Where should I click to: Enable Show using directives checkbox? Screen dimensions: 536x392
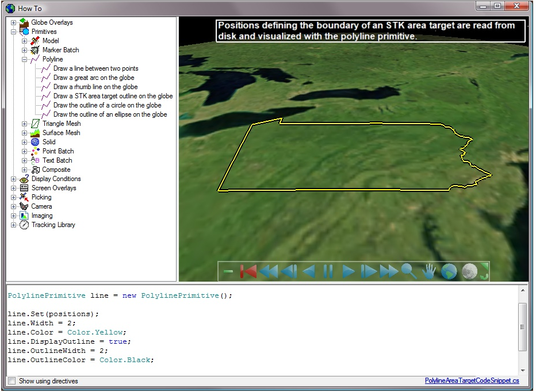[x=12, y=381]
